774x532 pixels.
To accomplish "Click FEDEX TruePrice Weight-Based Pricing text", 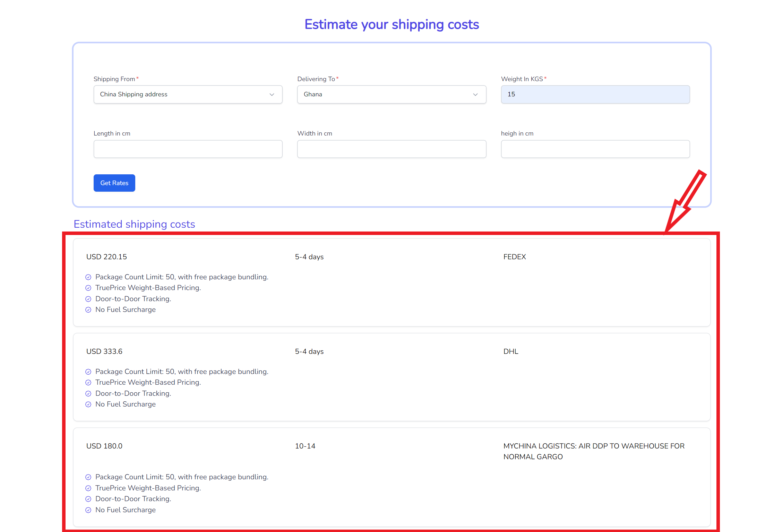I will pos(148,288).
